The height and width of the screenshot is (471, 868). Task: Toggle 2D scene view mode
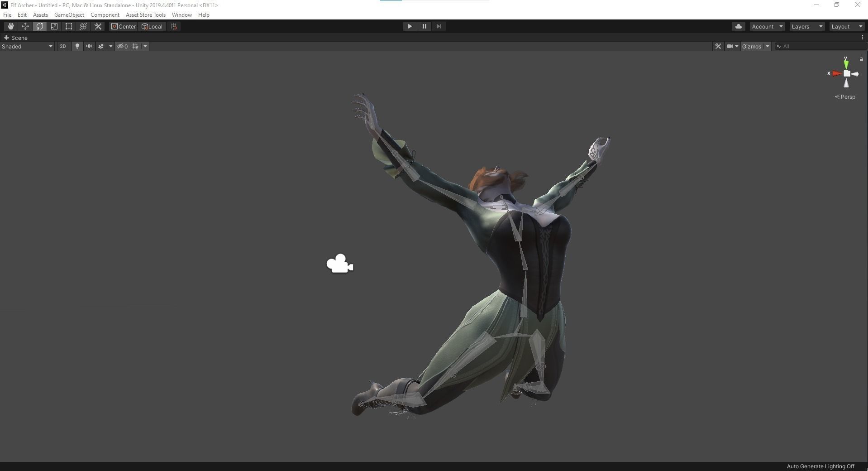(63, 46)
